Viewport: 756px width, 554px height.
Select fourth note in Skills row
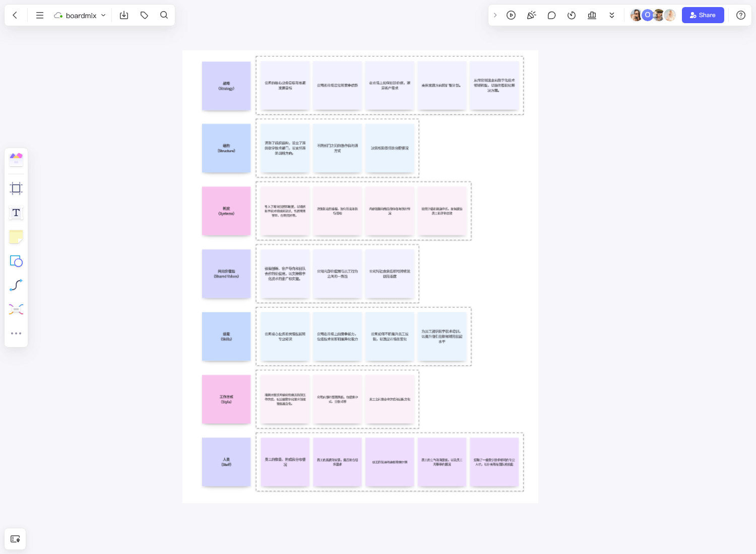click(x=442, y=336)
